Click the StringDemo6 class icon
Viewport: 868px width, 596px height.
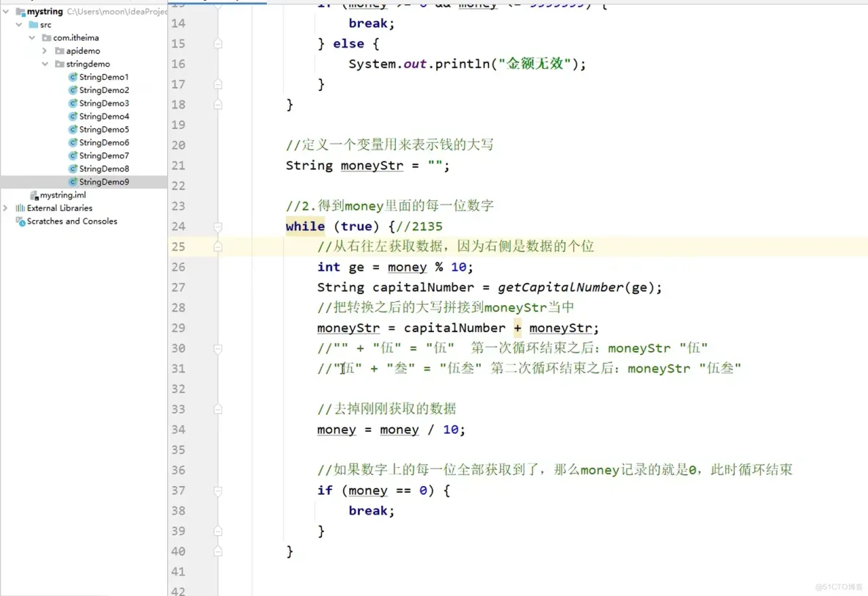[x=73, y=142]
